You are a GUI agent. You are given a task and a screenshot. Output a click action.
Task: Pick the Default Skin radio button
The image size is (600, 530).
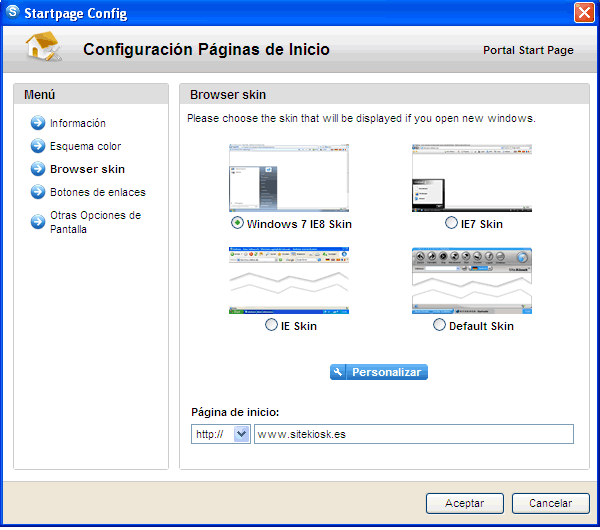click(440, 325)
